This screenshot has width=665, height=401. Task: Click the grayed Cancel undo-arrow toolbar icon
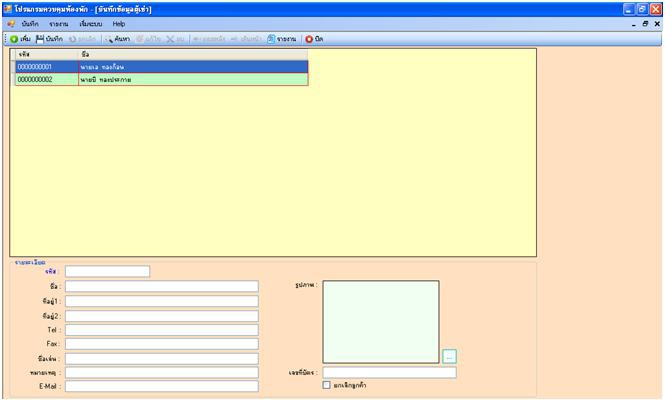pos(73,39)
